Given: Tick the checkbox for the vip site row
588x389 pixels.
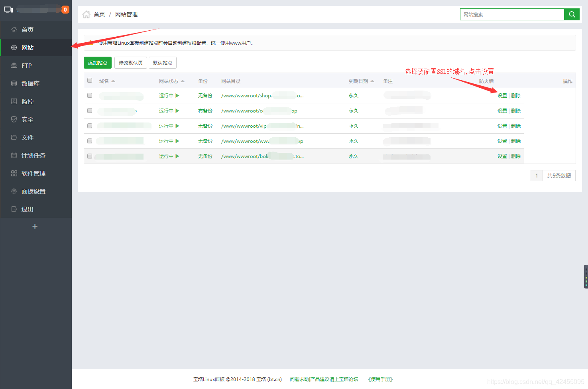Looking at the screenshot, I should pyautogui.click(x=90, y=126).
